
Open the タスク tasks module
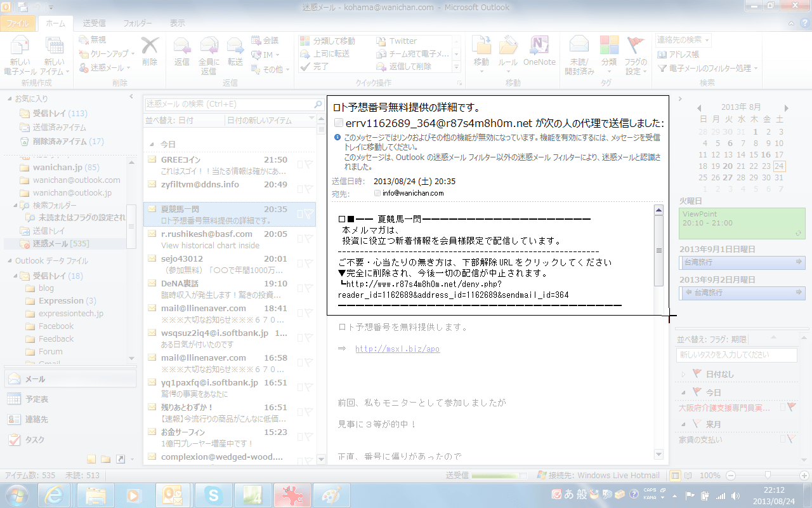[70, 439]
